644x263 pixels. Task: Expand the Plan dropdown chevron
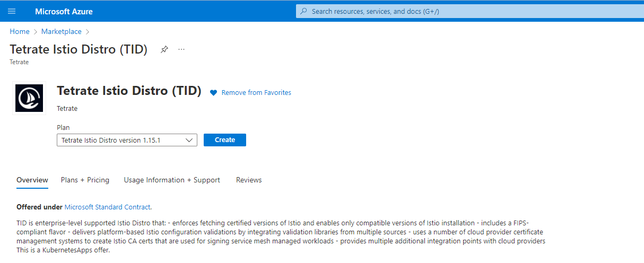189,140
